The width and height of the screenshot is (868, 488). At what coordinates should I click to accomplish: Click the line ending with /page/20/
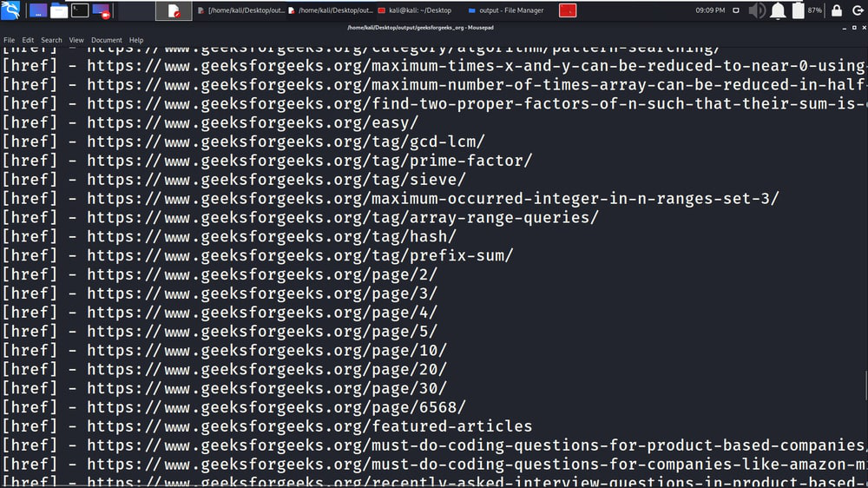pyautogui.click(x=225, y=369)
